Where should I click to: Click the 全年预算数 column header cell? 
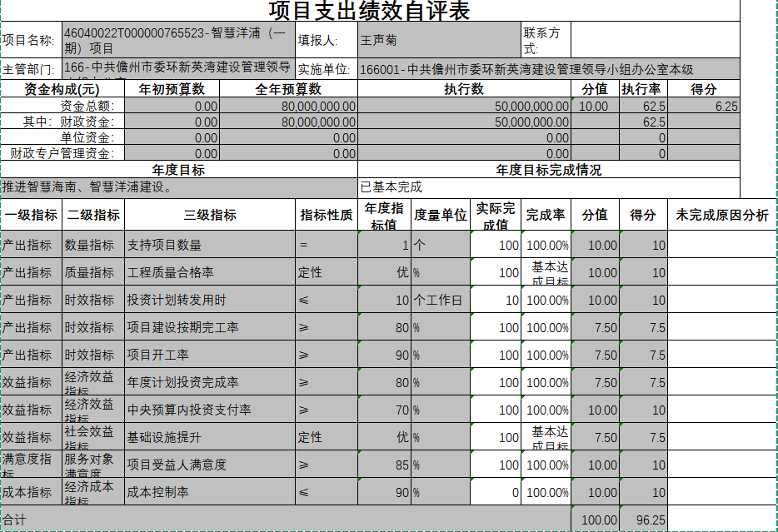(x=288, y=89)
